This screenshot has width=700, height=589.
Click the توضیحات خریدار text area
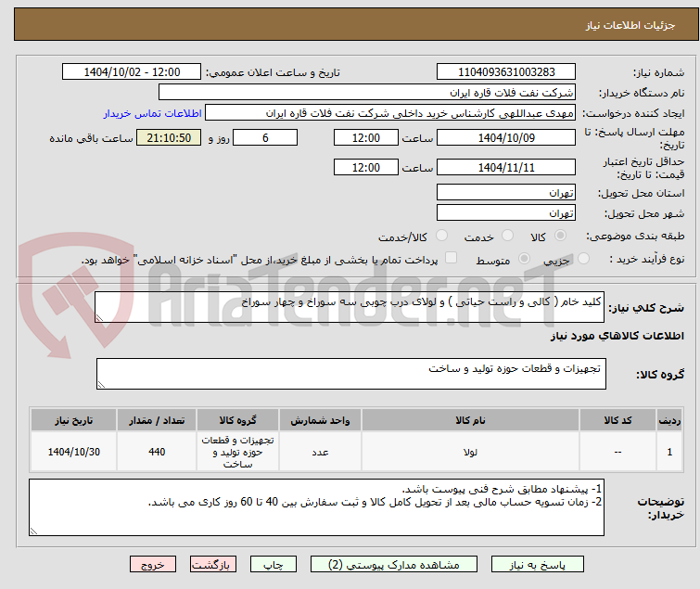click(x=316, y=507)
